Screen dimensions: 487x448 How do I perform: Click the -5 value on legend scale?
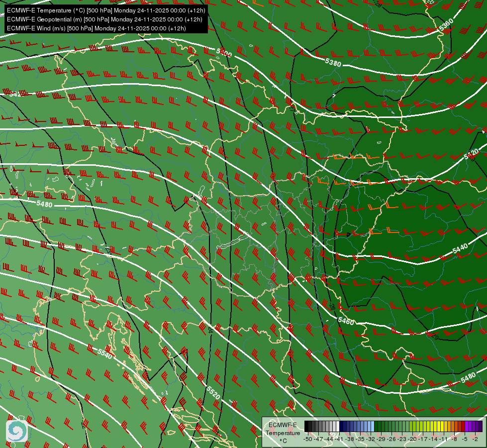(465, 439)
